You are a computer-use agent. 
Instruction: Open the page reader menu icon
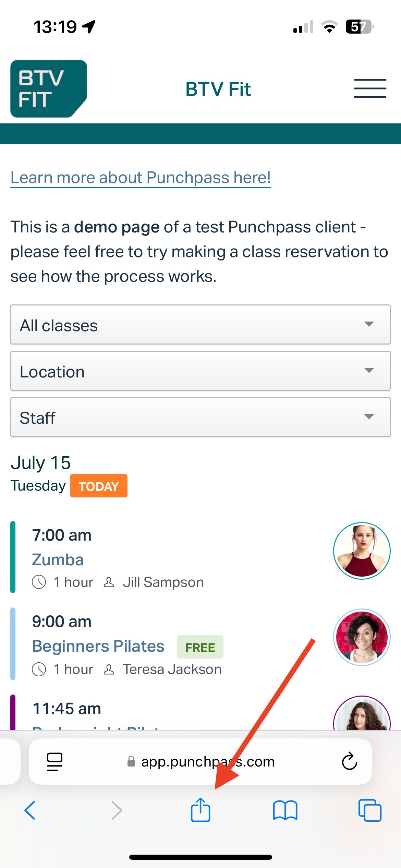click(x=54, y=761)
